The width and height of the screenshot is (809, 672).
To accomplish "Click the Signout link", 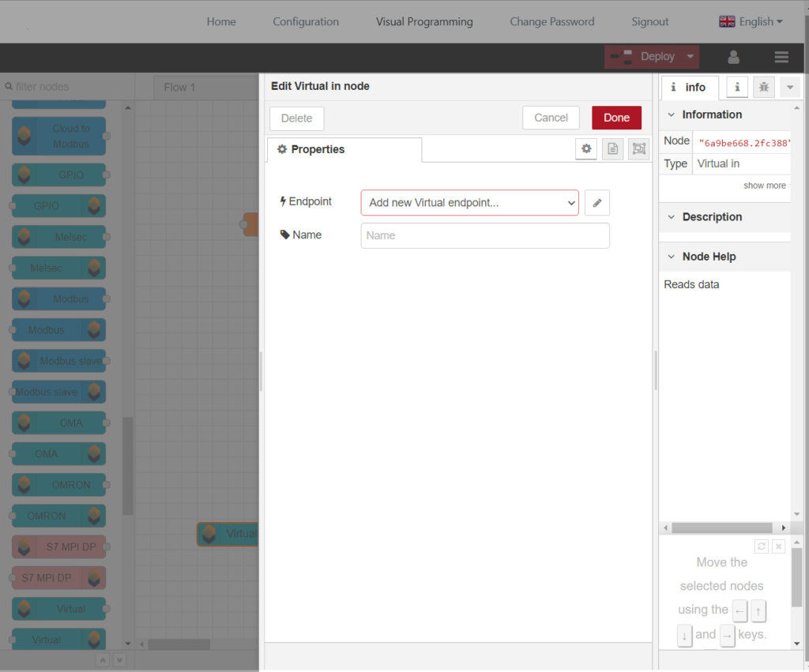I will click(x=650, y=21).
